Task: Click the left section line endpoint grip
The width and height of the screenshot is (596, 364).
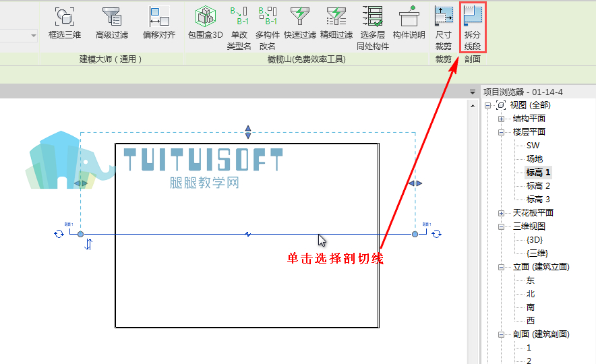Action: (81, 234)
